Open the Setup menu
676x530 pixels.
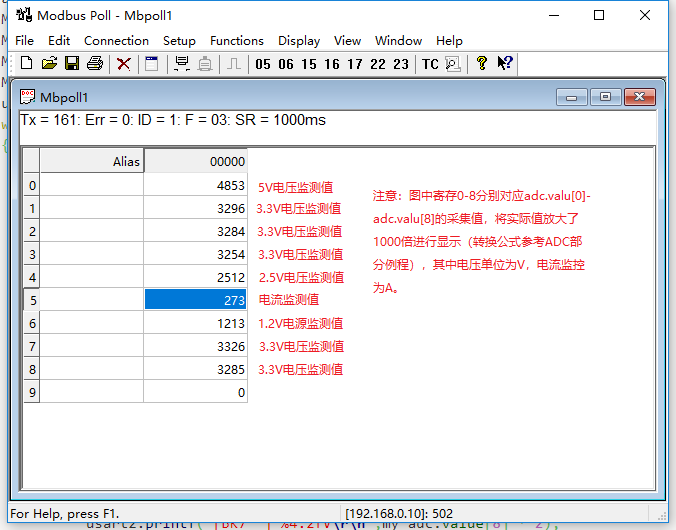tap(179, 41)
